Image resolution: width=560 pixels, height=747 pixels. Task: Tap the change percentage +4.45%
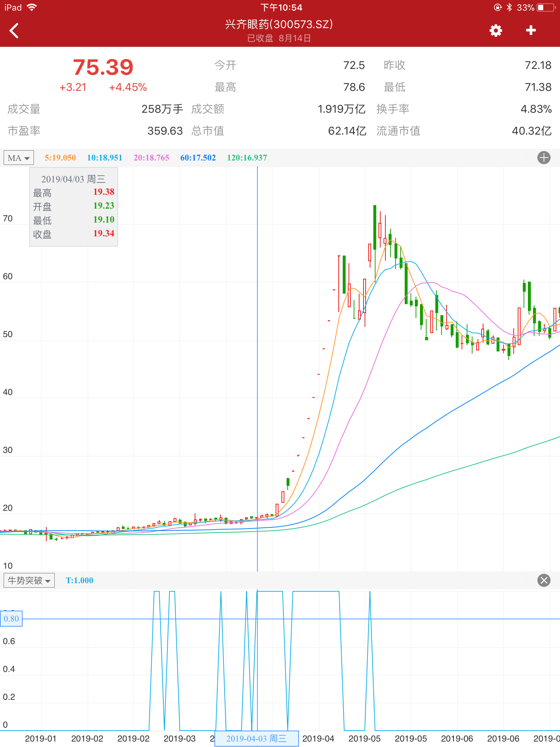click(128, 88)
